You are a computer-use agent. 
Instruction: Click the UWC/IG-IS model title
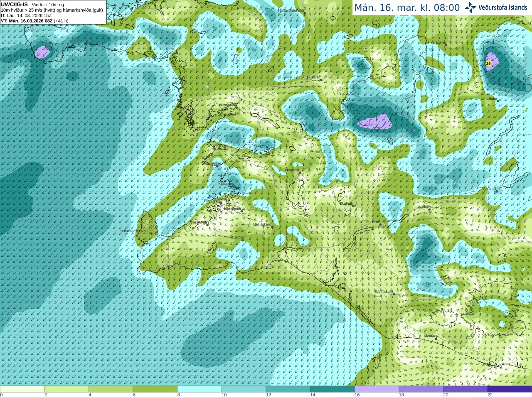(x=14, y=4)
